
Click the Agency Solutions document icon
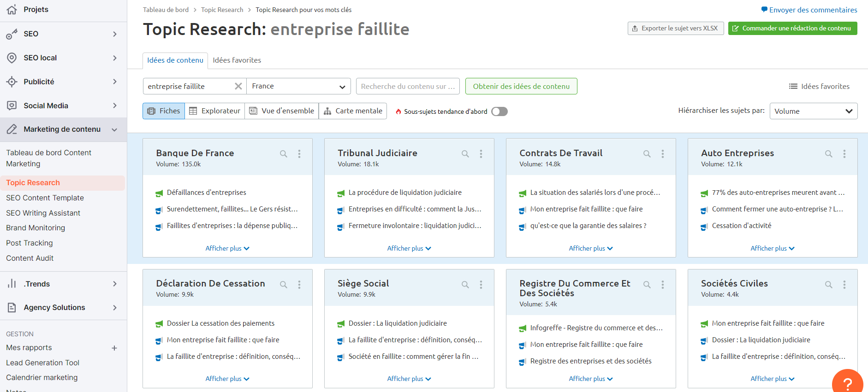tap(12, 308)
